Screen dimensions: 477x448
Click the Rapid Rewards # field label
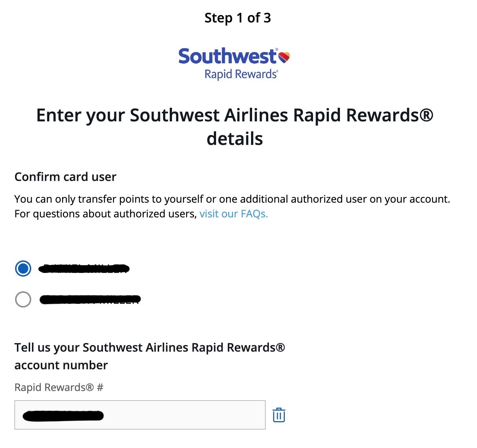(58, 387)
